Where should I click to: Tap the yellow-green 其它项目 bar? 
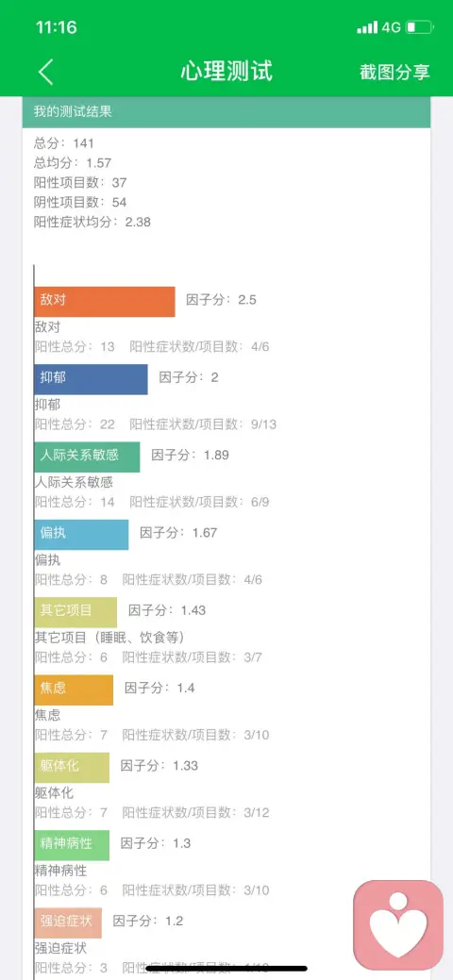pos(75,612)
